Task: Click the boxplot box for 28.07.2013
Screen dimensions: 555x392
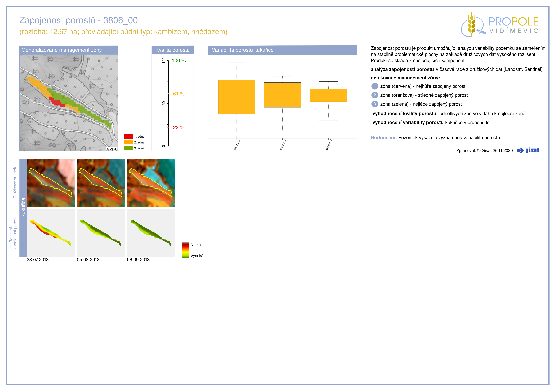Action: pyautogui.click(x=237, y=97)
